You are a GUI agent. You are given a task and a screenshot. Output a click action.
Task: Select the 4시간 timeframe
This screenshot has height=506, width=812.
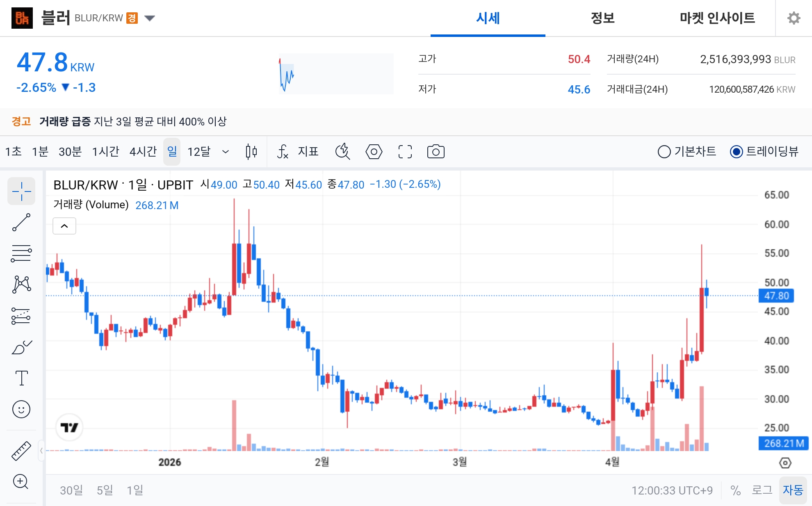coord(143,151)
